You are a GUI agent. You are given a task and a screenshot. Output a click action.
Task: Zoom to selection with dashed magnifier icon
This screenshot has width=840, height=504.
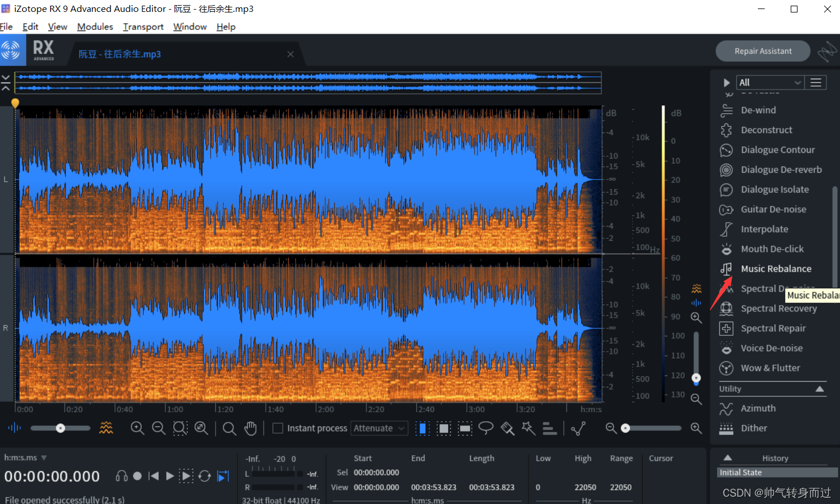pyautogui.click(x=180, y=428)
